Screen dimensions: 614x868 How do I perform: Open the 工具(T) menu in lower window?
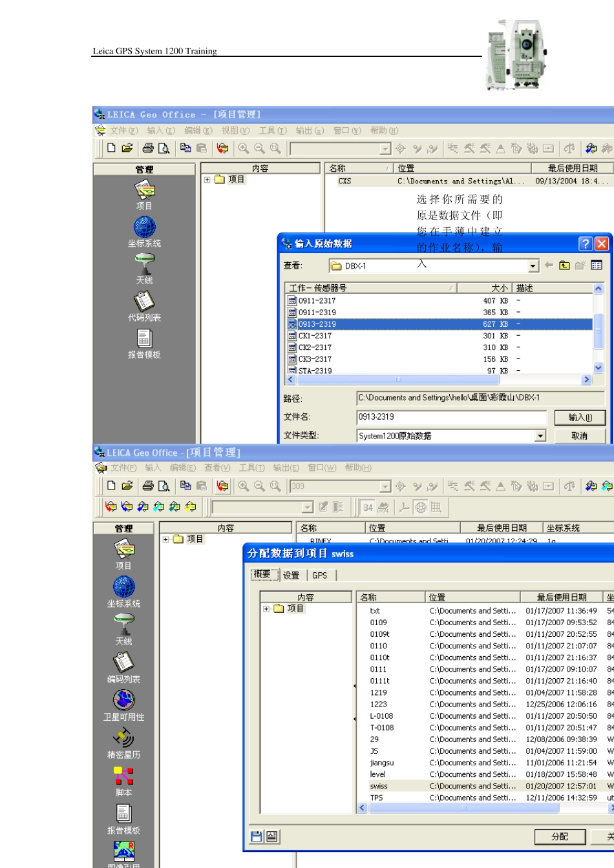[251, 468]
